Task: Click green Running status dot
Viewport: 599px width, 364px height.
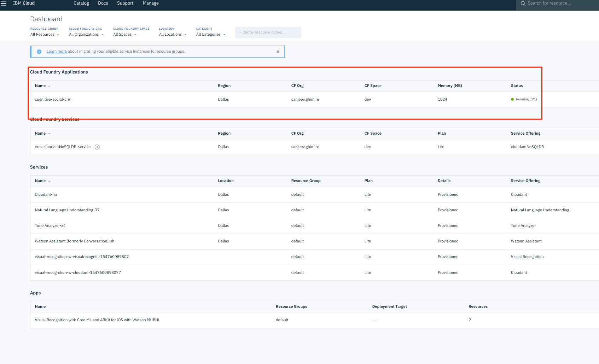Action: click(512, 99)
